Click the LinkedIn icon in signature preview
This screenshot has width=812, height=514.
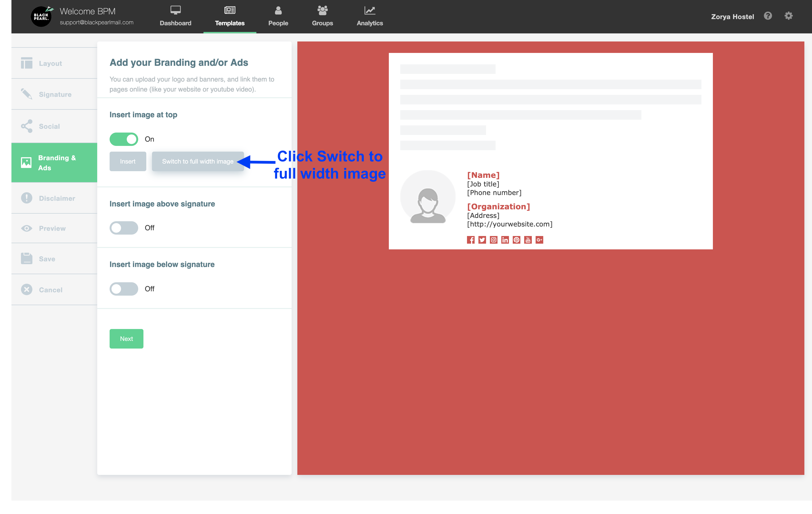[505, 240]
